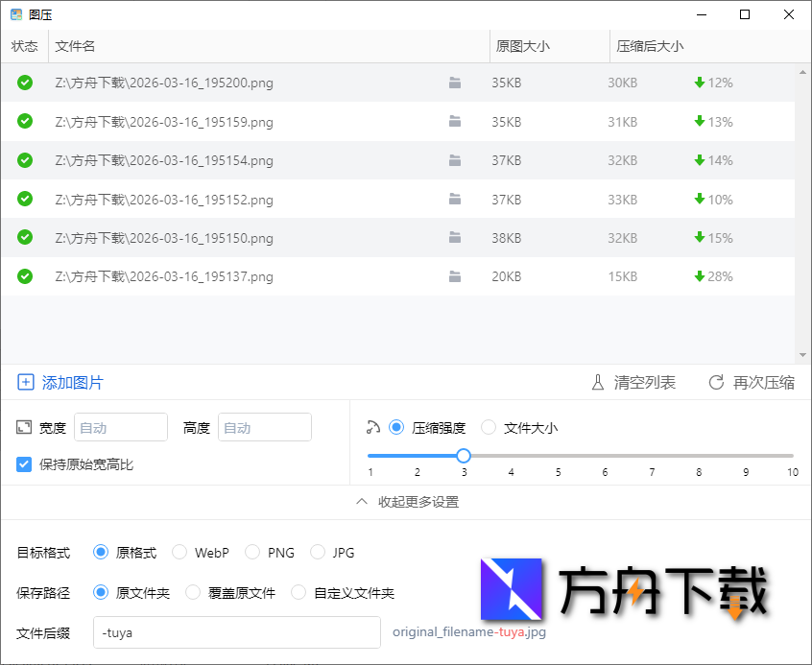
Task: Open folder icon for 2026-03-16_195137.png
Action: [x=455, y=276]
